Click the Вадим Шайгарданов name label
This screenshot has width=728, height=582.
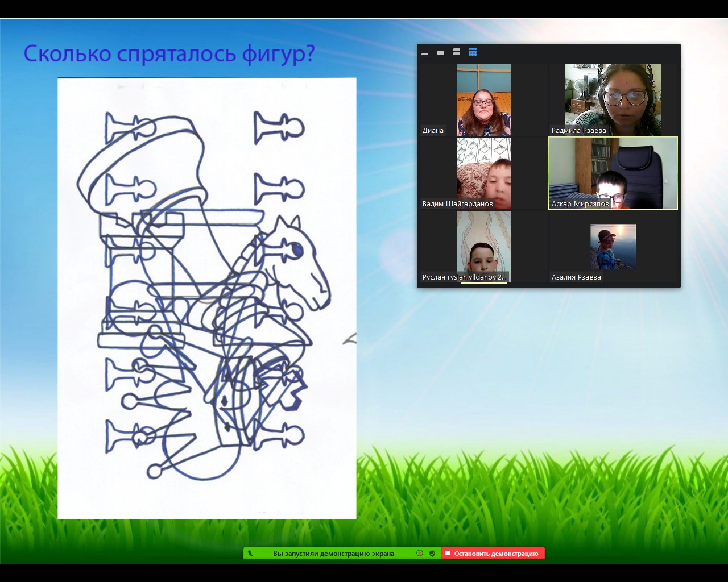tap(457, 204)
